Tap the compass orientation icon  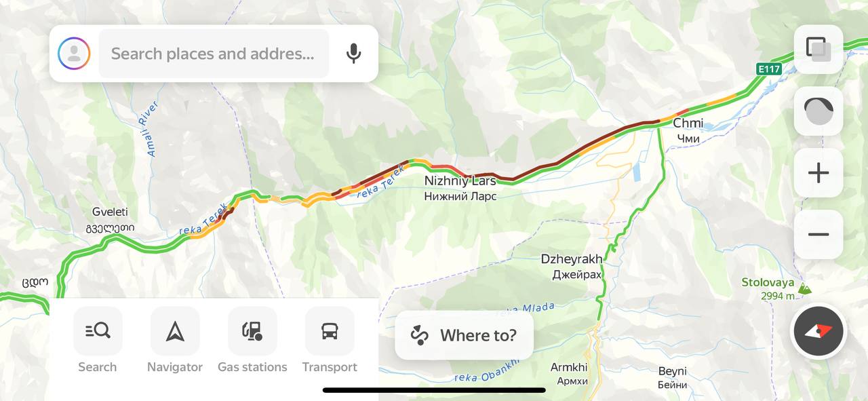(818, 332)
